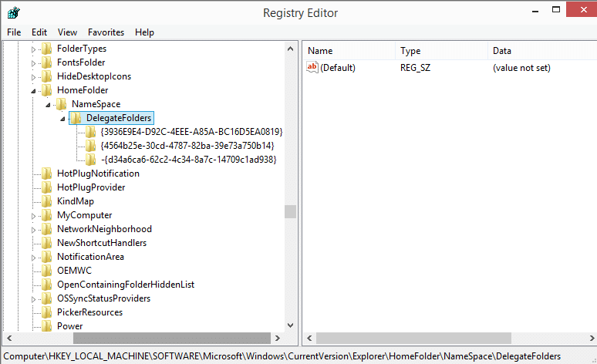Click the NameSpace folder icon
The height and width of the screenshot is (364, 597).
coord(61,104)
